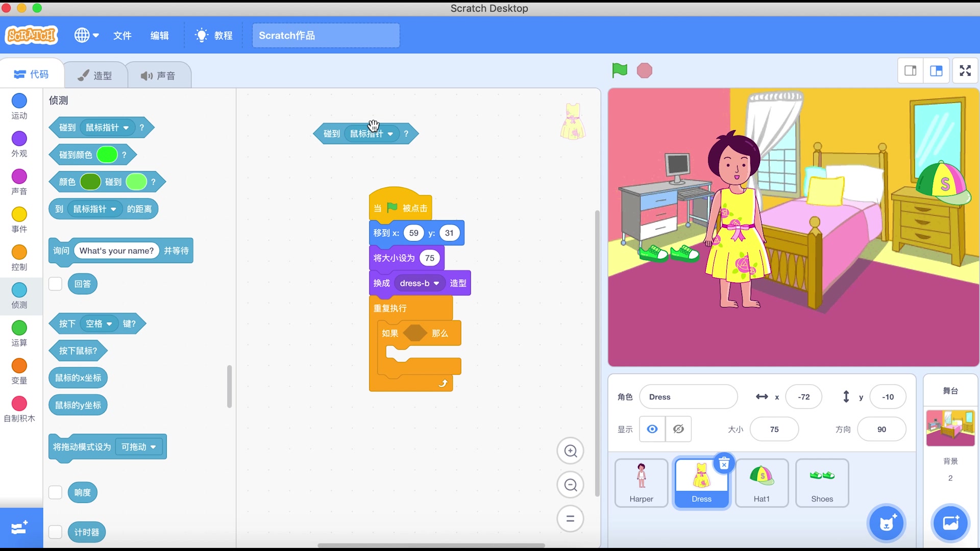Delete the Dress sprite via trash badge
The image size is (980, 551).
point(724,463)
